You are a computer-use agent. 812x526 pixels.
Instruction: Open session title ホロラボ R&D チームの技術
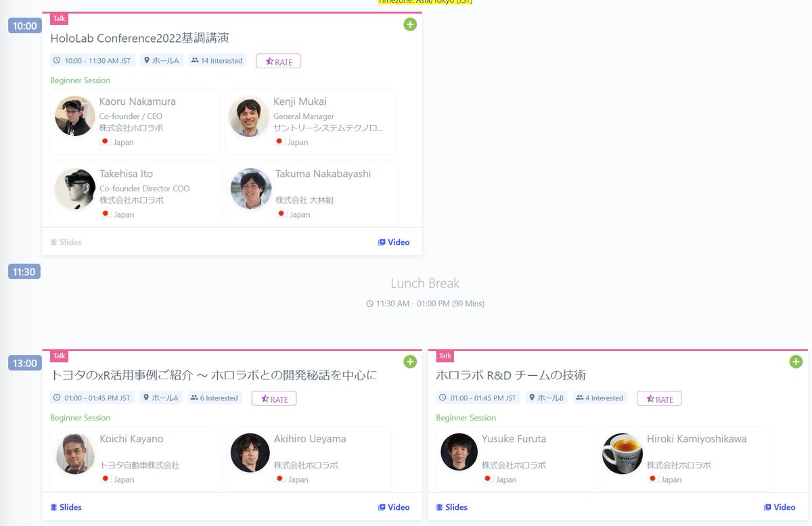click(x=511, y=375)
